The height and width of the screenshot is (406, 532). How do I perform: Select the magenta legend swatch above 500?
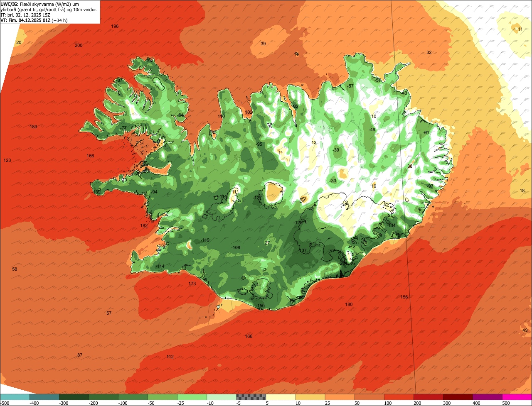coord(517,397)
